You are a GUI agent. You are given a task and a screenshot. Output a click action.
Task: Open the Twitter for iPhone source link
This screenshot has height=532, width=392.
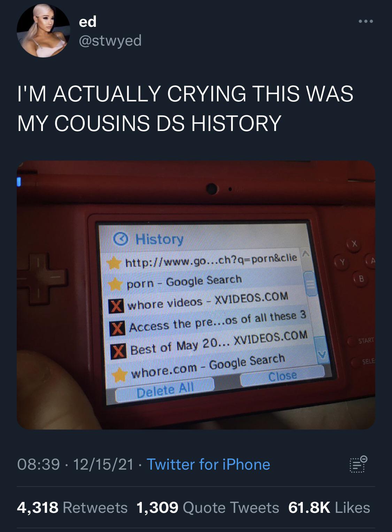click(x=208, y=464)
